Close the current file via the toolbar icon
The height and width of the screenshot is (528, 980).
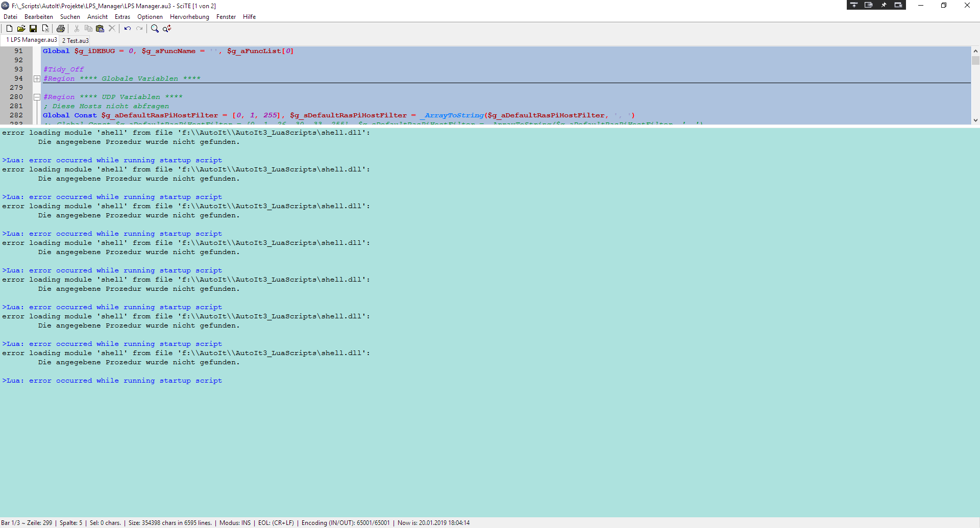pos(45,29)
